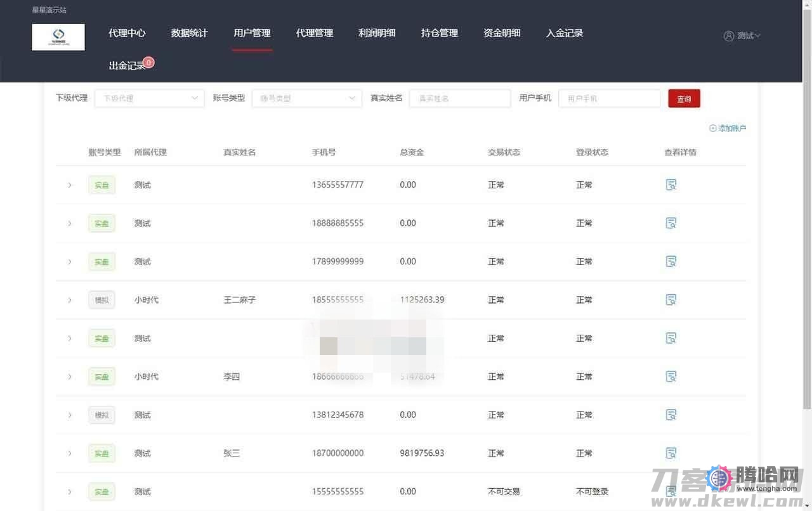
Task: Click total funds 1125263.39
Action: [422, 300]
